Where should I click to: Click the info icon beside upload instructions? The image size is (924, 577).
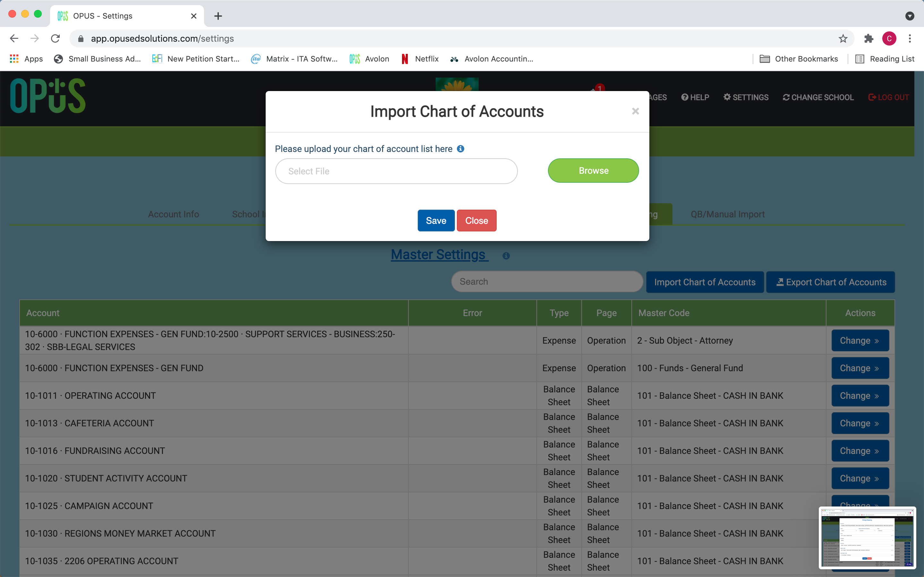[460, 149]
